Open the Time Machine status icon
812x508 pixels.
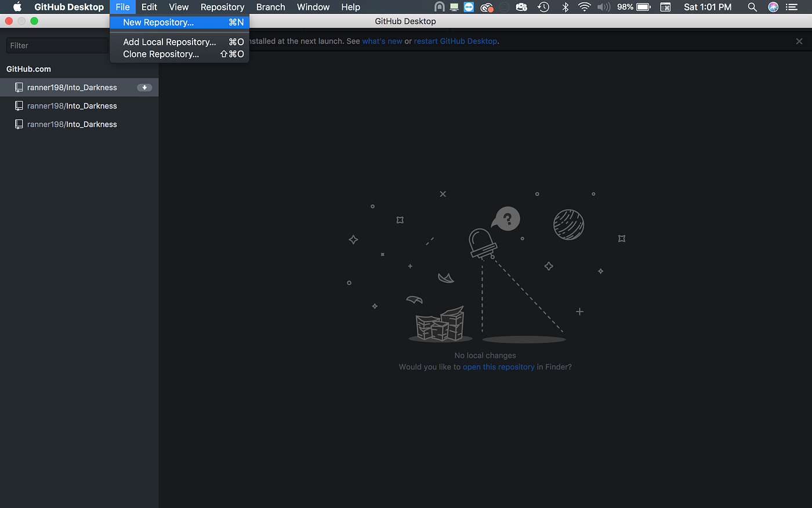click(543, 7)
